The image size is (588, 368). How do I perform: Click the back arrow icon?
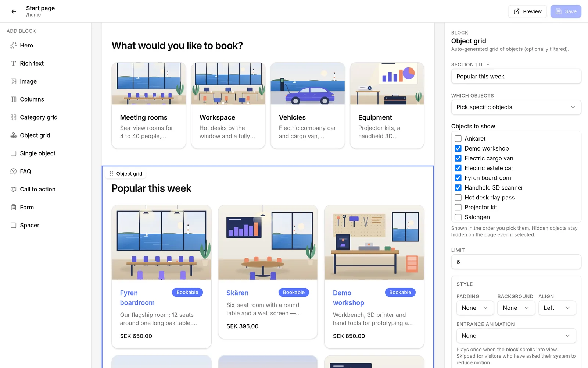click(x=14, y=11)
